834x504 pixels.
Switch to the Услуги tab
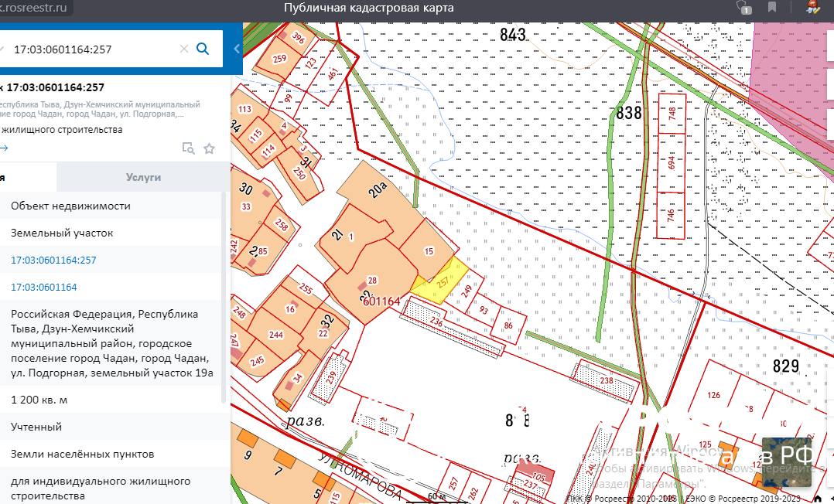tap(143, 177)
